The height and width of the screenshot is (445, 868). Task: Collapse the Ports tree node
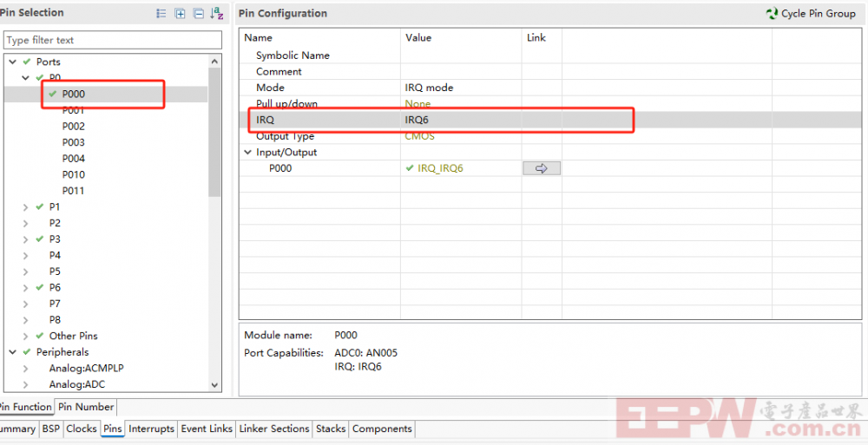coord(13,62)
